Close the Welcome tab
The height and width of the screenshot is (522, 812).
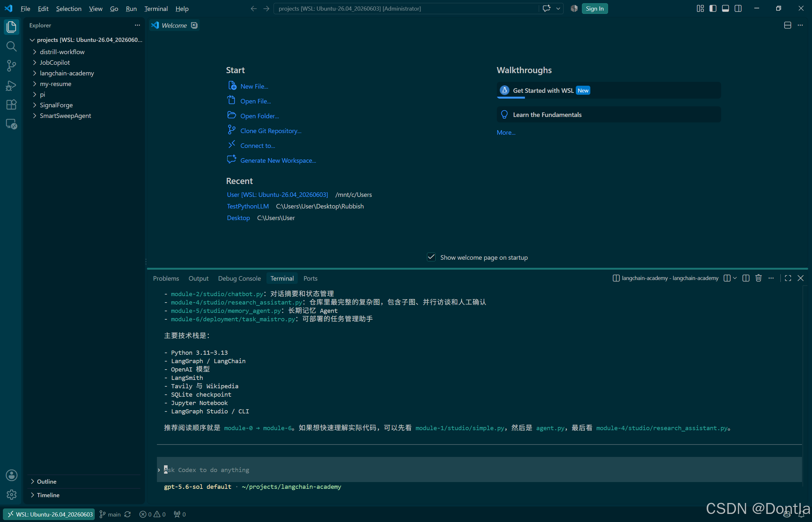click(194, 25)
